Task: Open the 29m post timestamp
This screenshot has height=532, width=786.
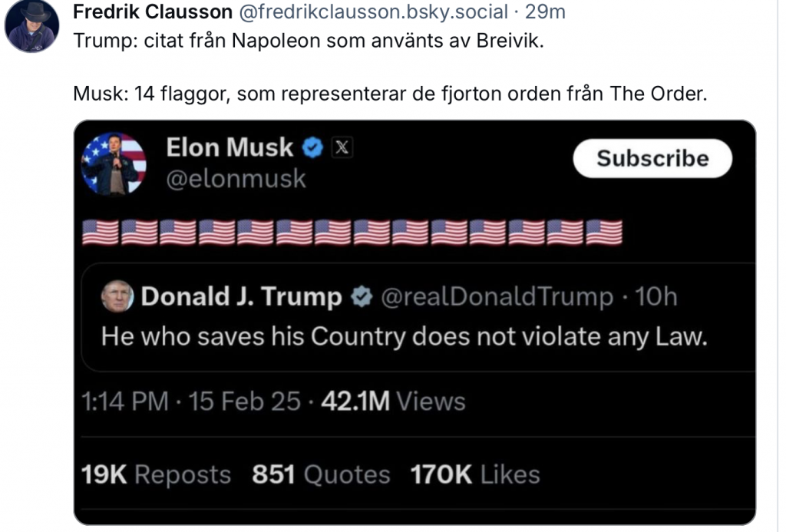Action: (x=546, y=12)
